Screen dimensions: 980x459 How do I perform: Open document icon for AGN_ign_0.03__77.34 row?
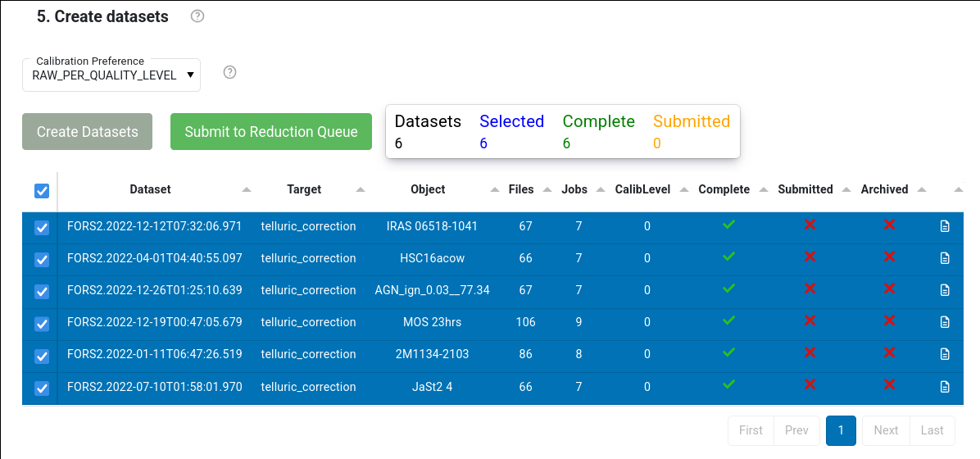pyautogui.click(x=945, y=290)
